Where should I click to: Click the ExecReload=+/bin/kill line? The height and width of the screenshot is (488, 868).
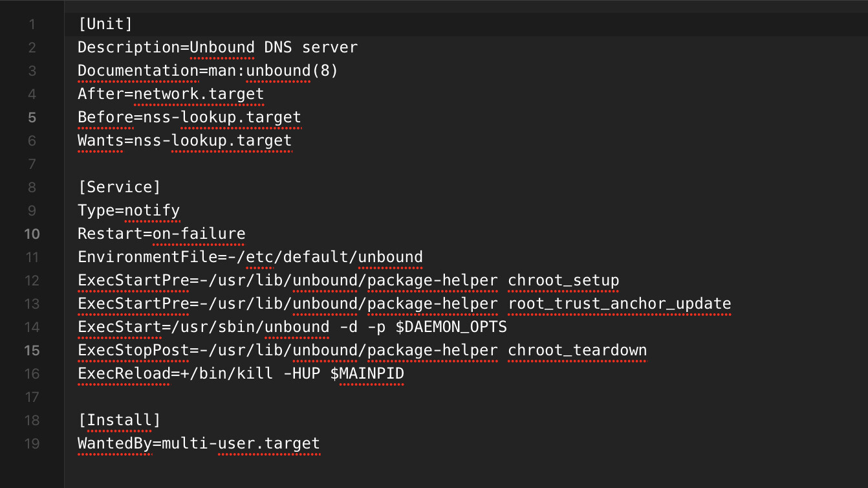(241, 373)
